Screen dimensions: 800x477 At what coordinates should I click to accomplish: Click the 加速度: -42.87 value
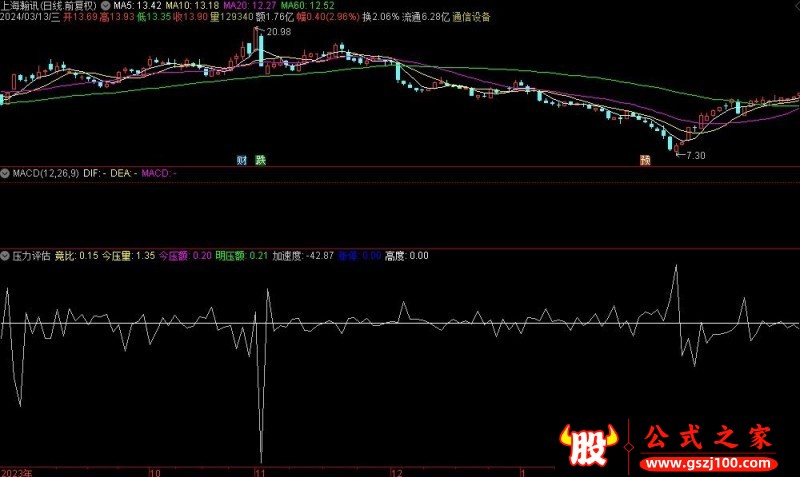[x=303, y=256]
